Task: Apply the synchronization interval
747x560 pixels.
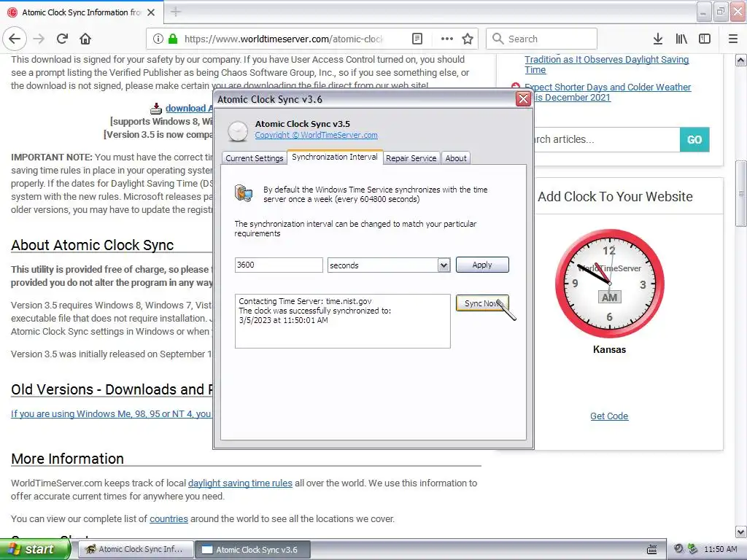Action: (x=482, y=265)
